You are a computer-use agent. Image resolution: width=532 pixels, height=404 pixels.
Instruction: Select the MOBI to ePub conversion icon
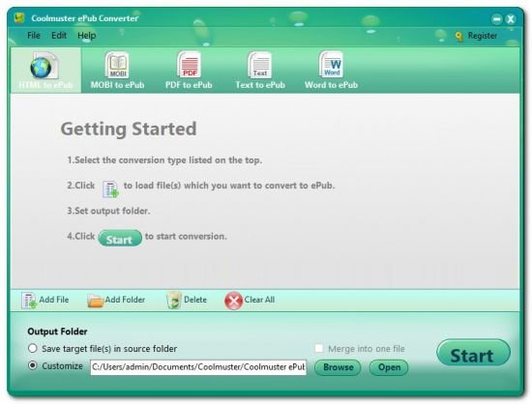tap(117, 65)
